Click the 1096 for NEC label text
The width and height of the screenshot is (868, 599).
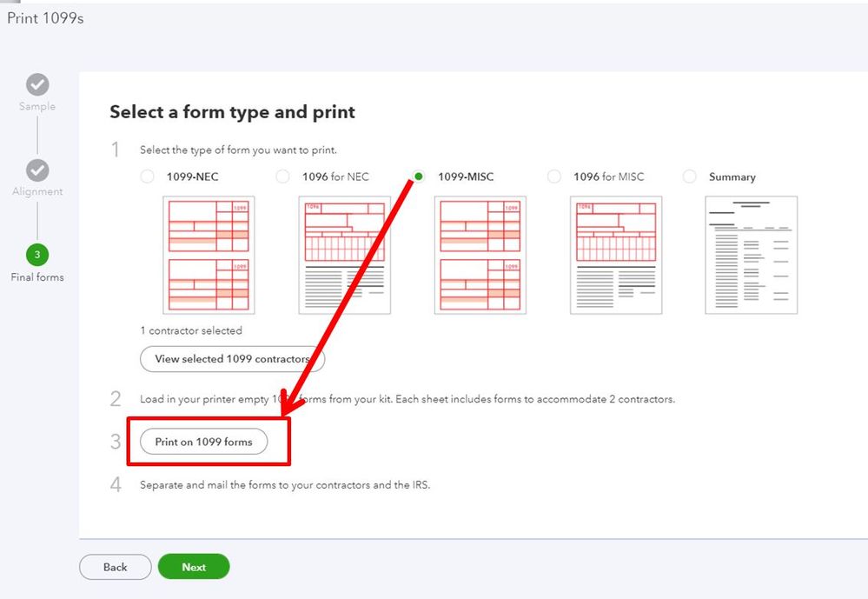click(335, 176)
